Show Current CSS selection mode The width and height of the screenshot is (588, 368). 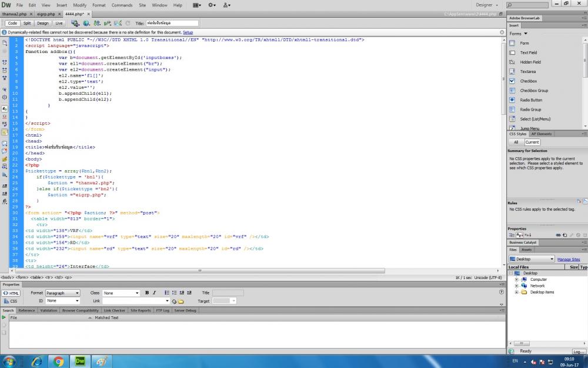532,142
